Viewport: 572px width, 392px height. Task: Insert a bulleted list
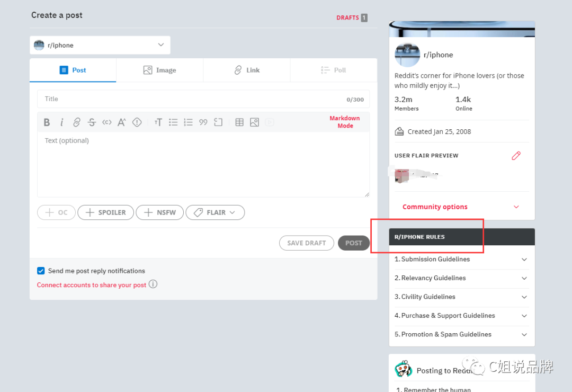(173, 122)
